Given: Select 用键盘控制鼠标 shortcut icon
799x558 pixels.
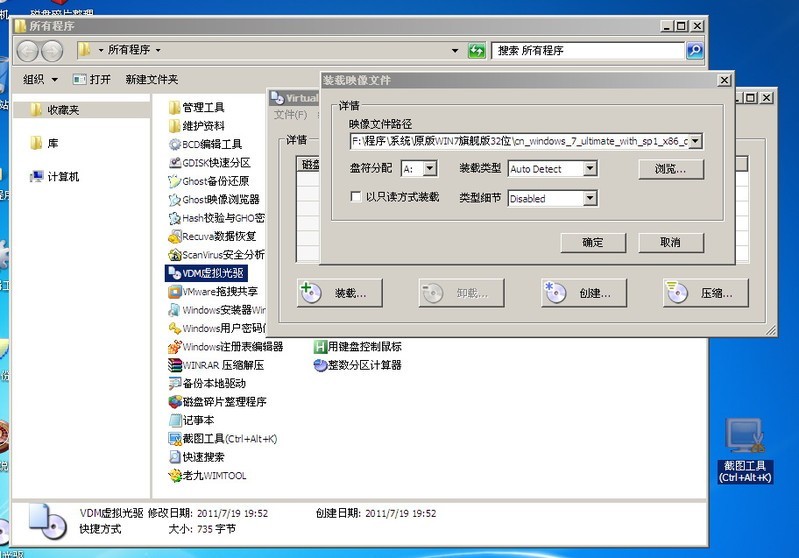Looking at the screenshot, I should pyautogui.click(x=319, y=347).
